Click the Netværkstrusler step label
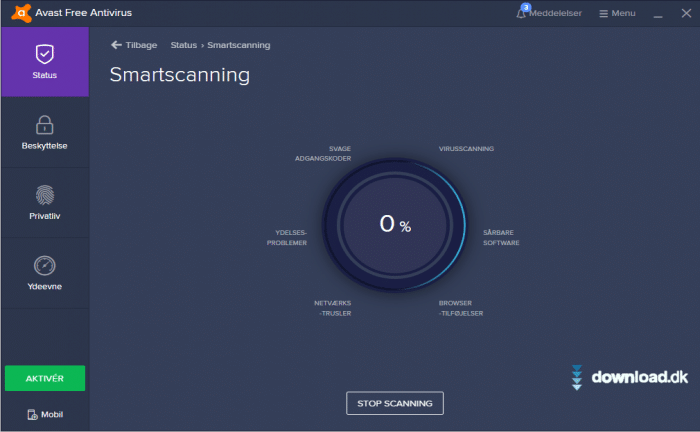Image resolution: width=700 pixels, height=432 pixels. tap(333, 308)
